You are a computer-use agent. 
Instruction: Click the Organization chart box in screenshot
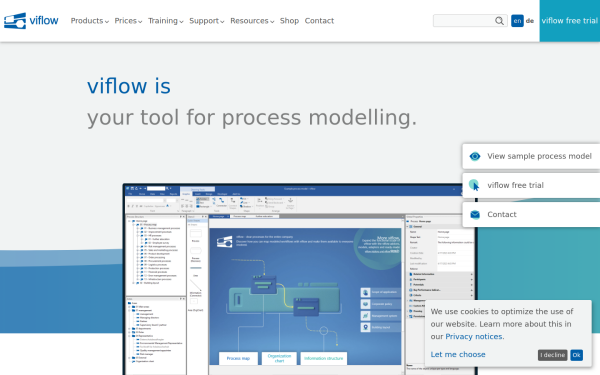coord(279,359)
